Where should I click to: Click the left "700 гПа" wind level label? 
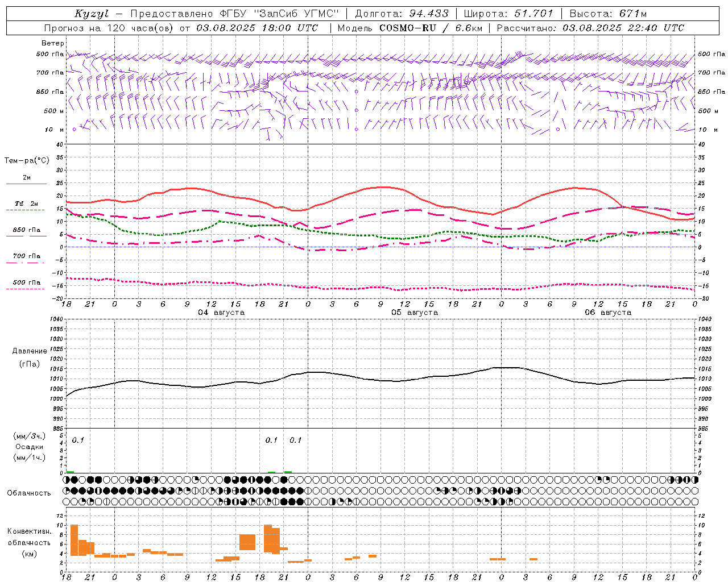tap(50, 73)
